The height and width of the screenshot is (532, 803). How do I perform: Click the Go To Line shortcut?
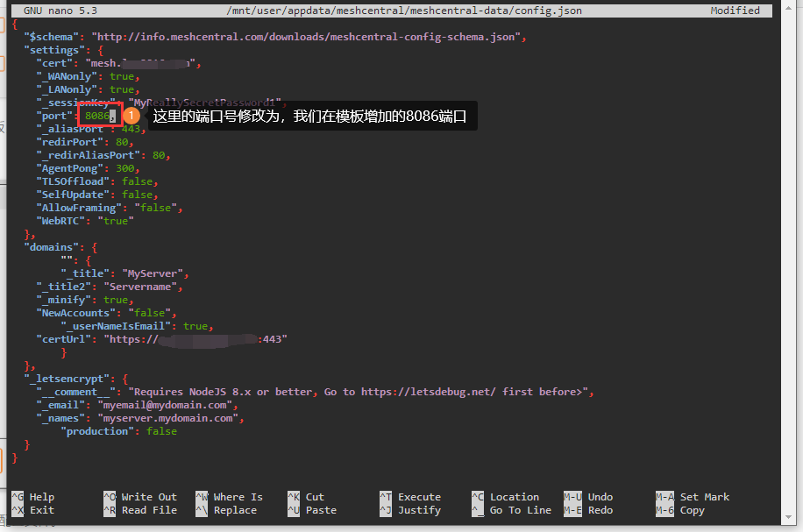[x=512, y=510]
